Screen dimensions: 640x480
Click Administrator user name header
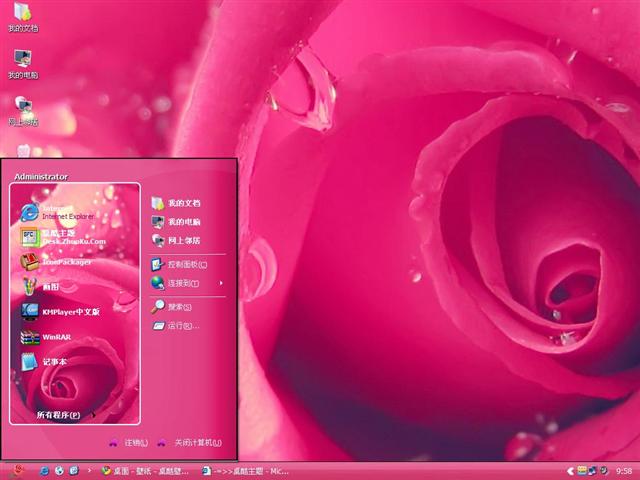(41, 177)
